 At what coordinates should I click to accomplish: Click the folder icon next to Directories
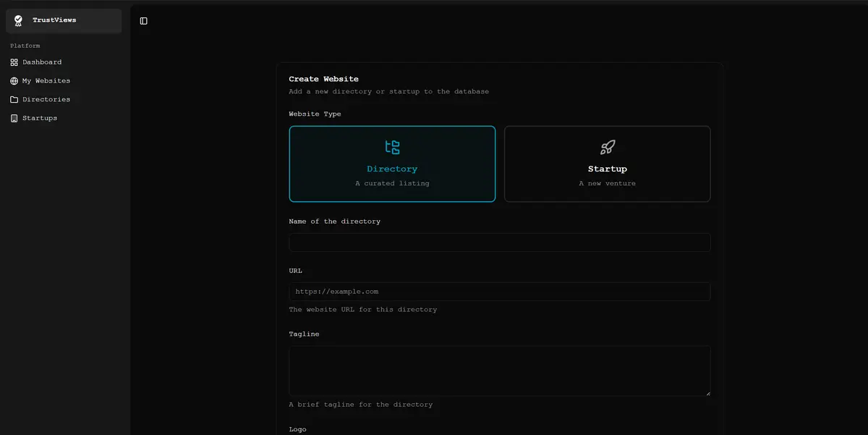coord(13,99)
